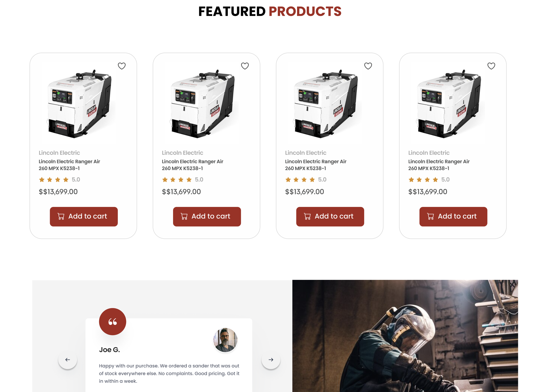Click the fourth card's Add to cart
The width and height of the screenshot is (541, 392).
(x=453, y=217)
